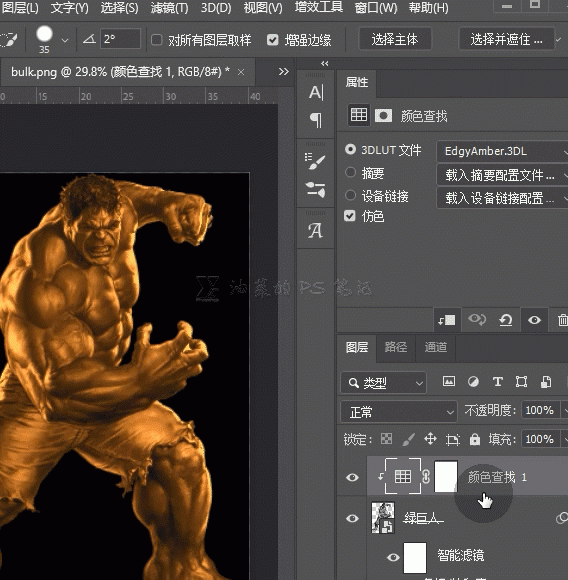Screen dimensions: 568x580
Task: Click 智能滤镜 mask thumbnail
Action: [415, 557]
